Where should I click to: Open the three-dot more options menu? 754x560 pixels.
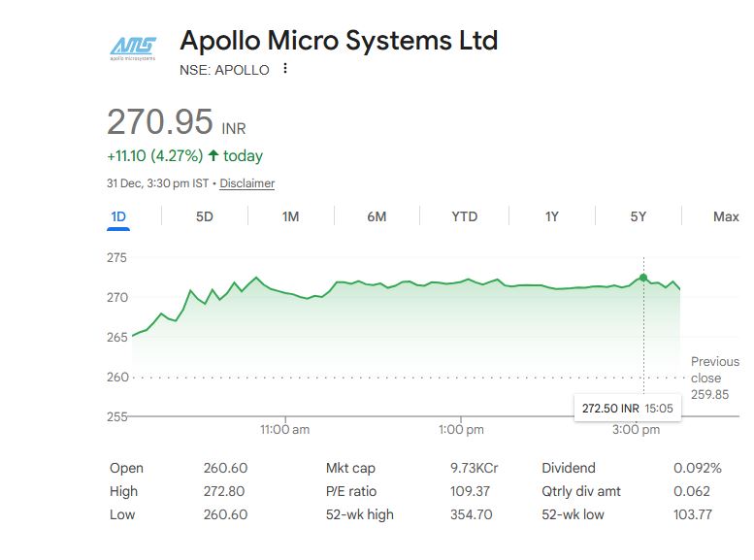(285, 69)
